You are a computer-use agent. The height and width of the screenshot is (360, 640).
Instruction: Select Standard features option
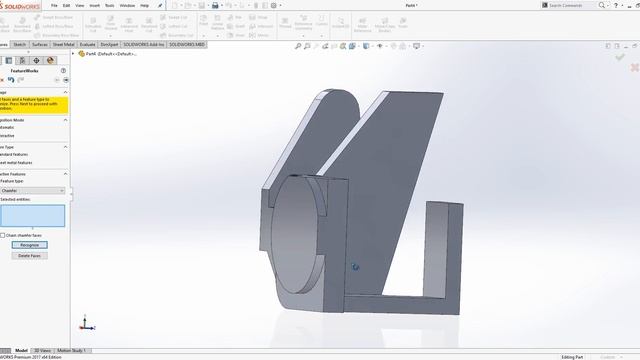[x=14, y=154]
